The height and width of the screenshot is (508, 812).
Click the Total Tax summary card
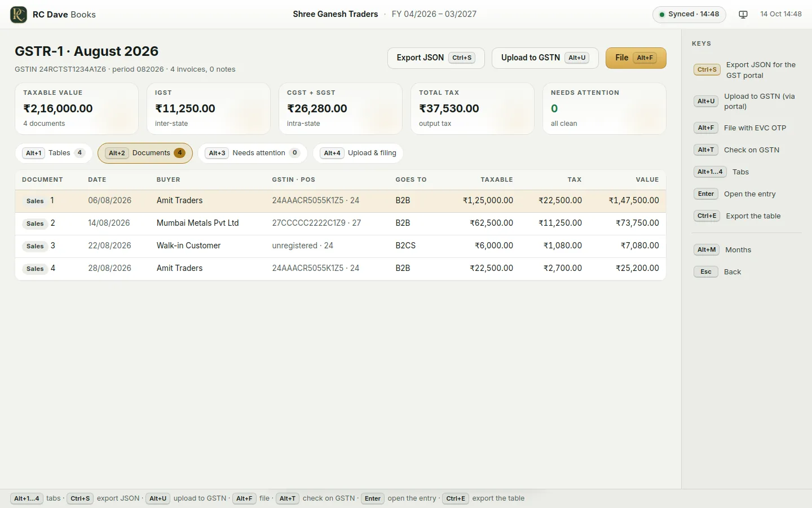pos(473,108)
